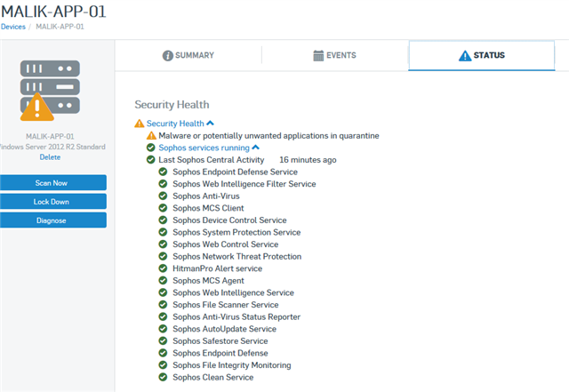
Task: Select Sophos MCS Agent text
Action: coord(208,281)
